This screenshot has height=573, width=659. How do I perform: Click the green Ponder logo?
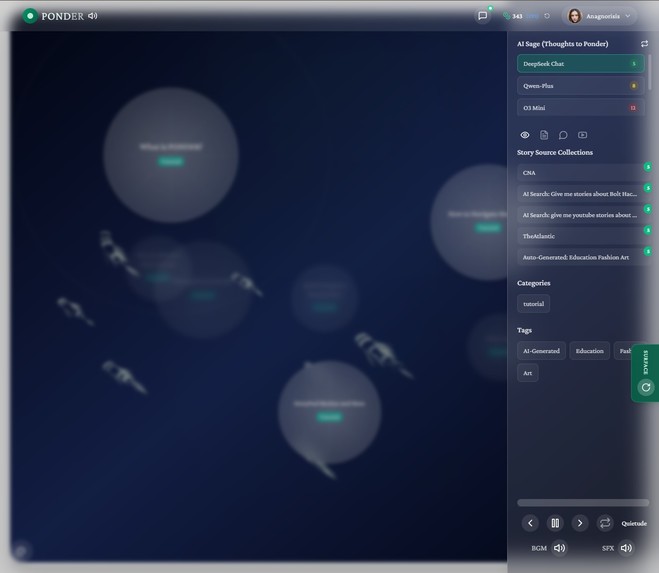tap(30, 16)
